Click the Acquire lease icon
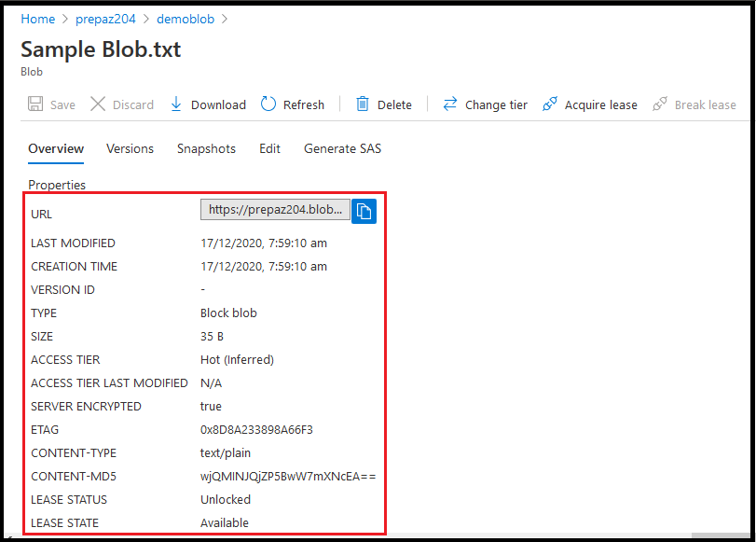 pos(549,104)
